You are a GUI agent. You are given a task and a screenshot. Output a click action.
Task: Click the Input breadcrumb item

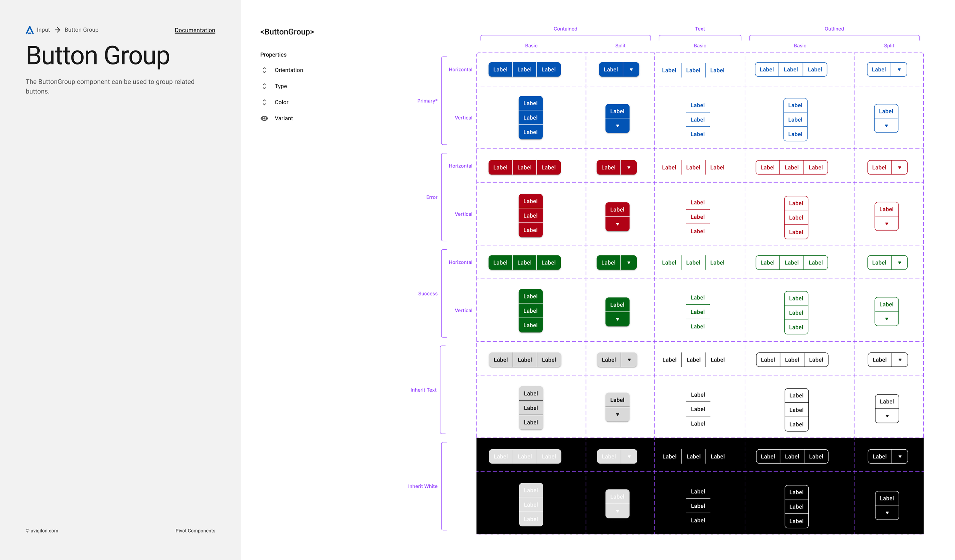[43, 30]
